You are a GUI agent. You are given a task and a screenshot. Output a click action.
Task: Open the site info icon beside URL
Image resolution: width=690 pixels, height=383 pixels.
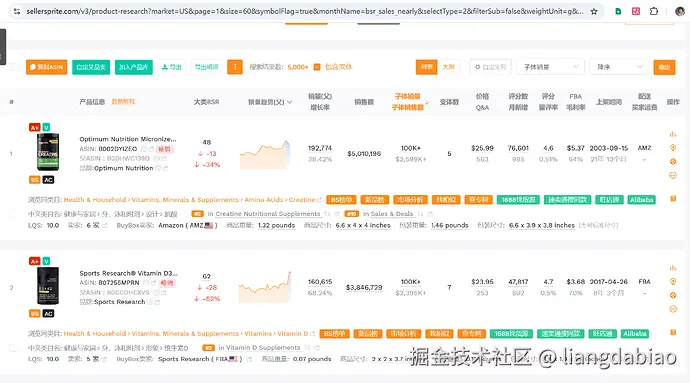click(x=17, y=11)
